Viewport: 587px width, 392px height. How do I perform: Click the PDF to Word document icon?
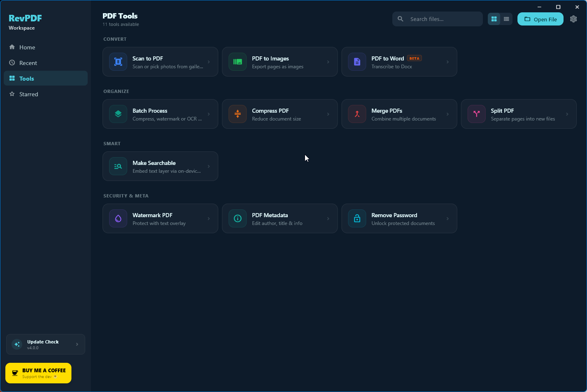pyautogui.click(x=357, y=62)
